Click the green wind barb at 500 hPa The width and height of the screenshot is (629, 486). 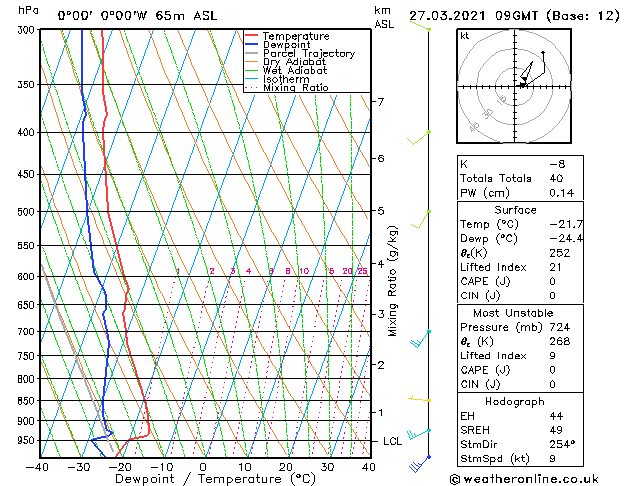pos(421,219)
